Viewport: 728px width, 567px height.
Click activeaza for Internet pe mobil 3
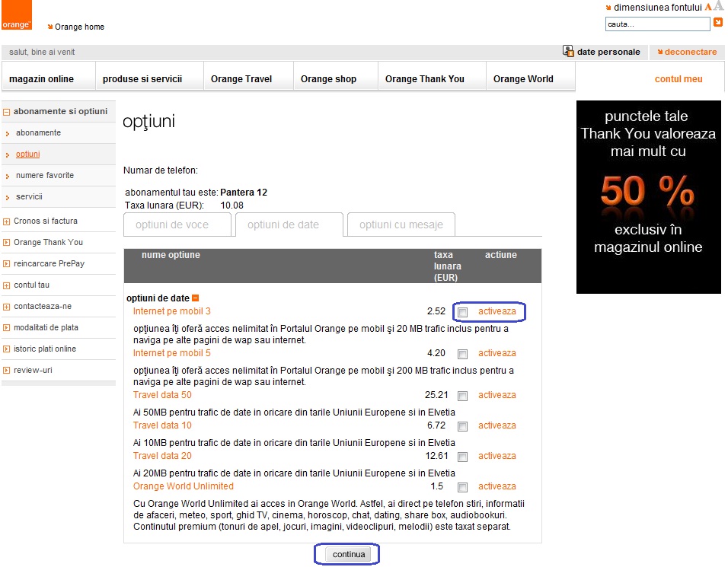tap(497, 311)
